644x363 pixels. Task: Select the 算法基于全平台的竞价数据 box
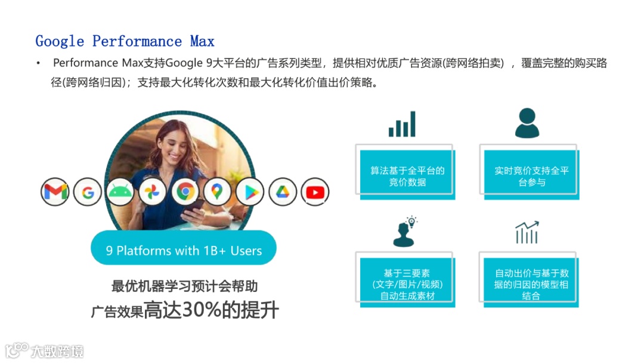click(x=405, y=173)
